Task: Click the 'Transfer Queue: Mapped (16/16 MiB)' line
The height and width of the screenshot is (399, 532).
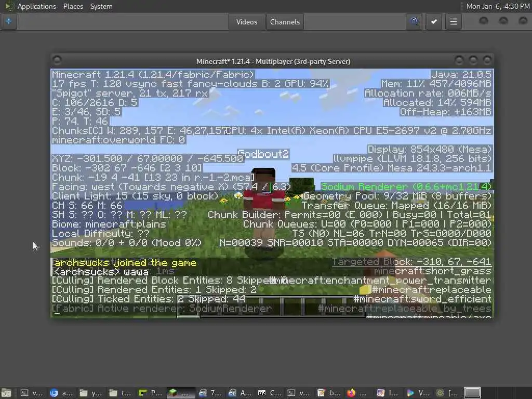Action: (396, 206)
